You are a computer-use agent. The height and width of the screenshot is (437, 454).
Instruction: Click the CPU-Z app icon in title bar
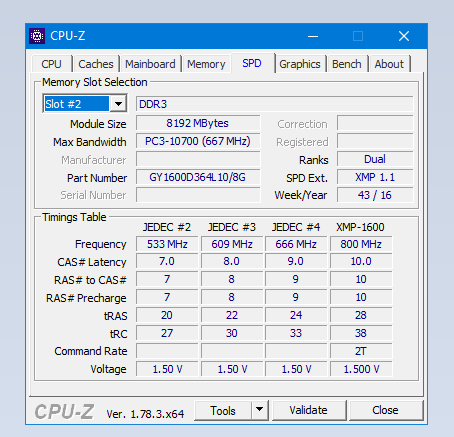coord(37,36)
